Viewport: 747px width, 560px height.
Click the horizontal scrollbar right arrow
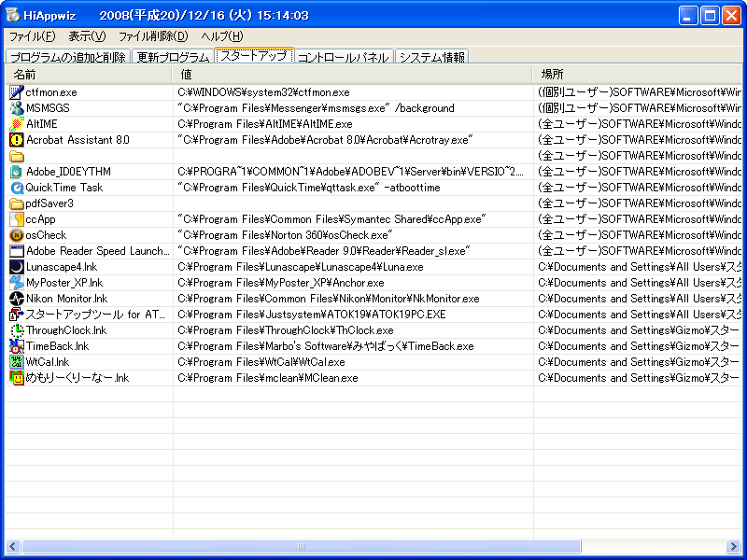point(734,546)
